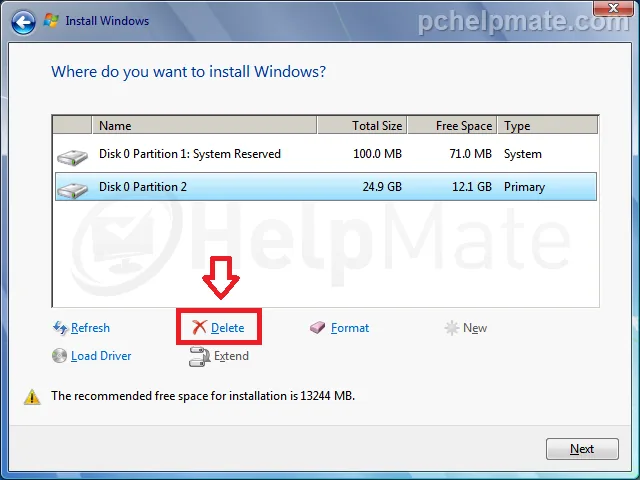The image size is (640, 480).
Task: Click the System Reserved partition drive icon
Action: [72, 158]
